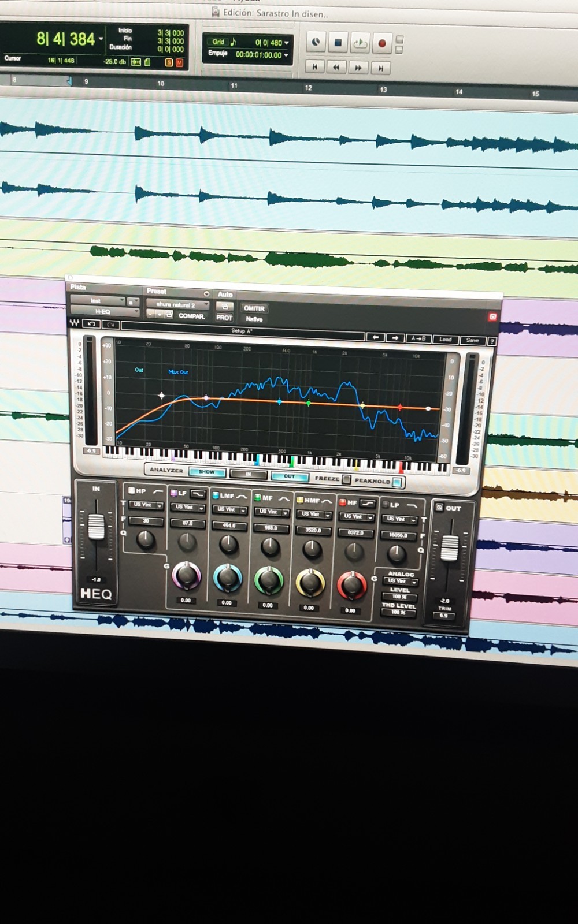Toggle the LMF band enable
The width and height of the screenshot is (578, 924).
coord(215,495)
